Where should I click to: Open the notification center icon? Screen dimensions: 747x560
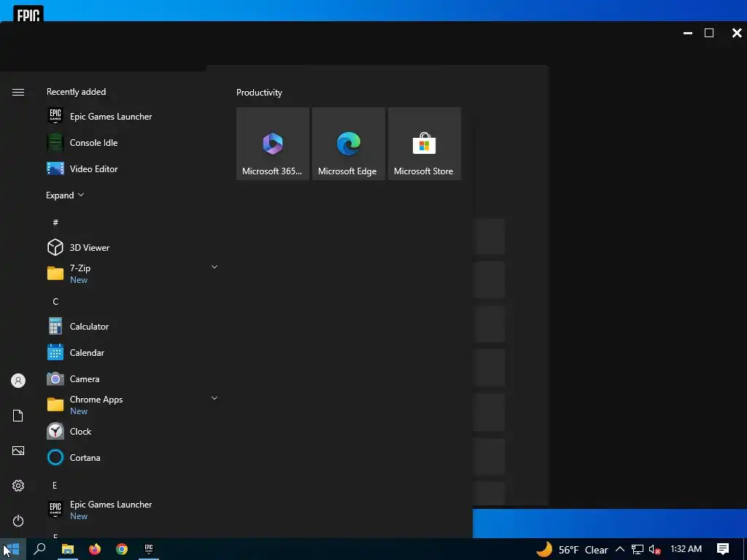(723, 549)
